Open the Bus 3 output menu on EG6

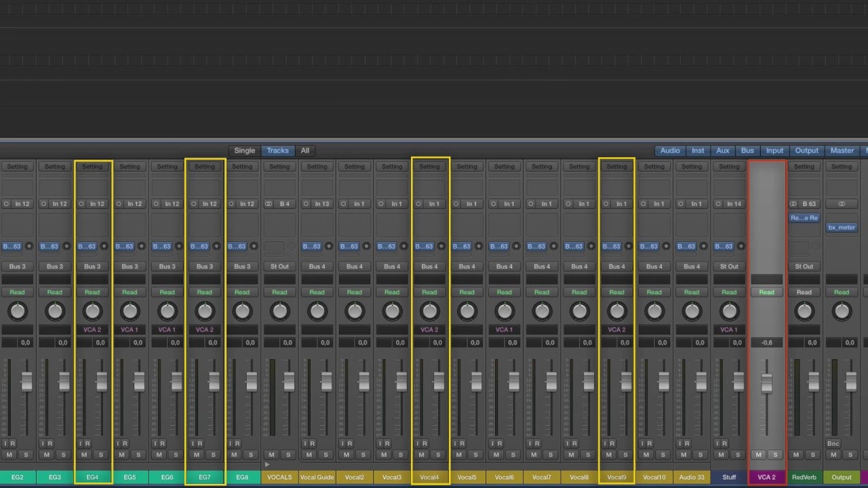(167, 266)
